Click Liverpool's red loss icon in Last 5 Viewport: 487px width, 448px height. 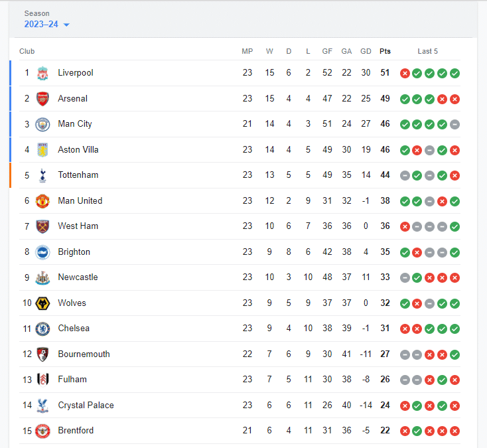[x=405, y=73]
